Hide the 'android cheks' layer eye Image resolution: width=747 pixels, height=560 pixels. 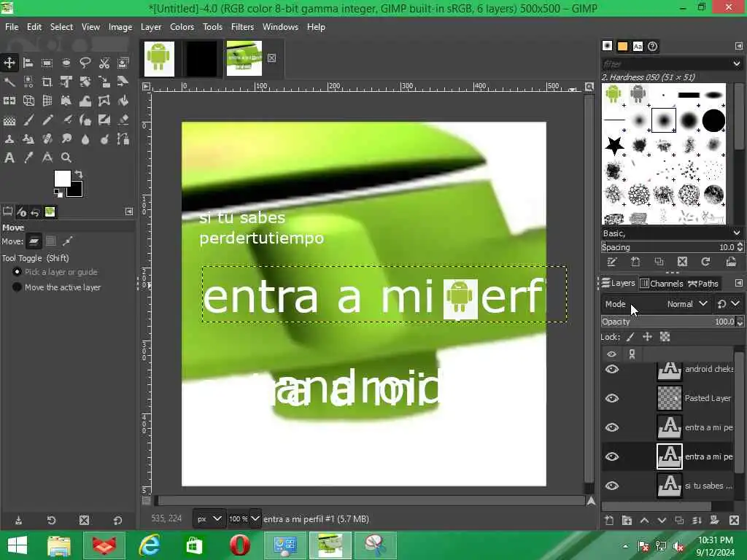click(612, 369)
